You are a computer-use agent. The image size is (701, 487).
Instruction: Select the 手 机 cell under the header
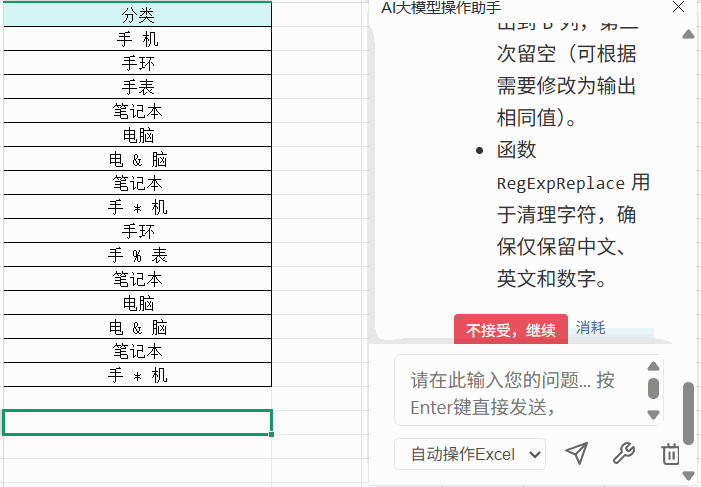pos(137,39)
